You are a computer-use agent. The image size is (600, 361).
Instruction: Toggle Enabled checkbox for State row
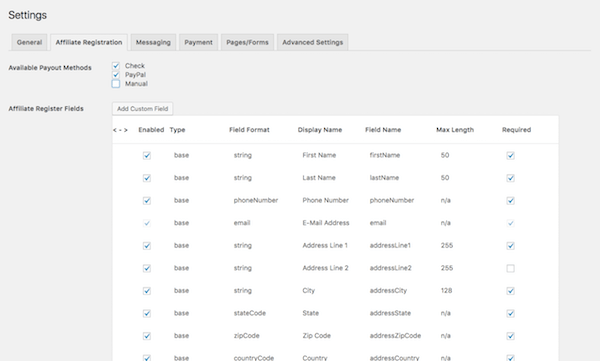click(x=147, y=314)
